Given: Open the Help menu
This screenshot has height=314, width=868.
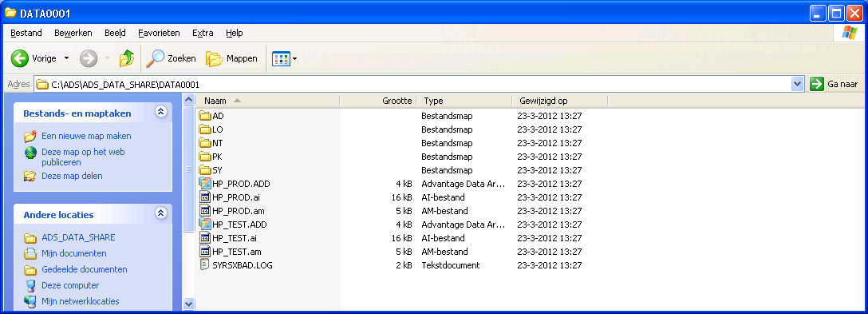Looking at the screenshot, I should [235, 33].
